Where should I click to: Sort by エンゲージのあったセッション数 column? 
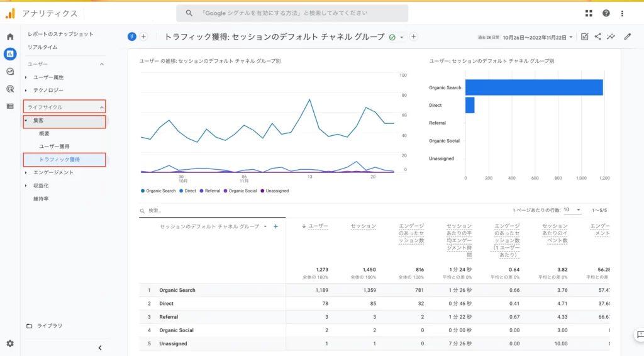(411, 233)
